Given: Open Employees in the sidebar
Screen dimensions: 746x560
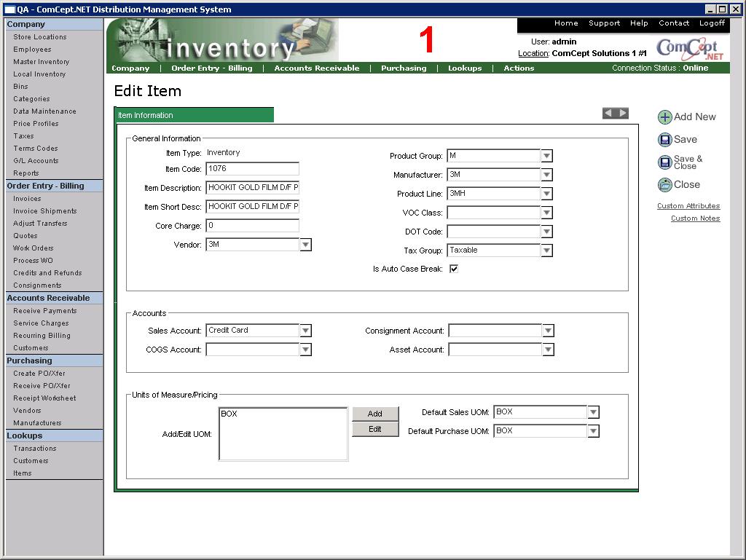Looking at the screenshot, I should click(32, 49).
